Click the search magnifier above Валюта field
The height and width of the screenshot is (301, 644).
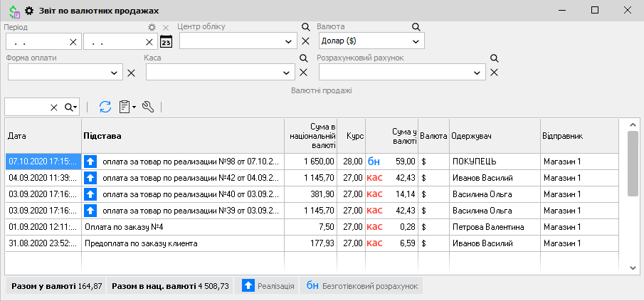pos(416,27)
